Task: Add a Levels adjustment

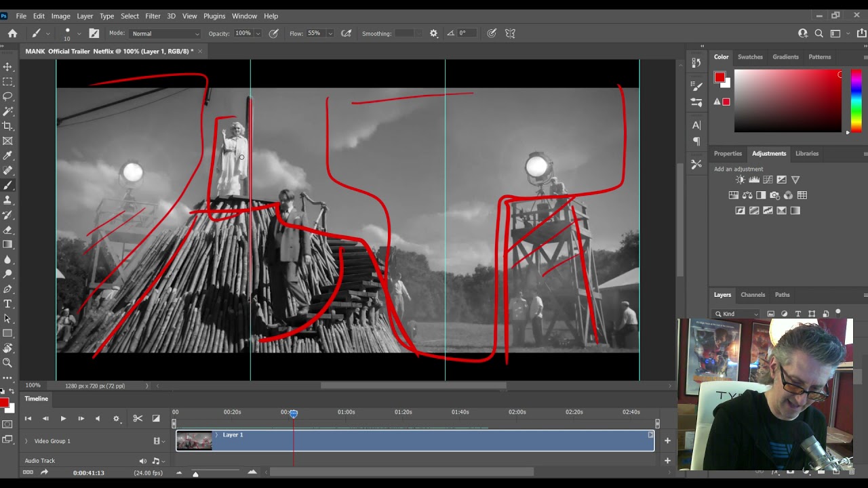Action: tap(754, 180)
